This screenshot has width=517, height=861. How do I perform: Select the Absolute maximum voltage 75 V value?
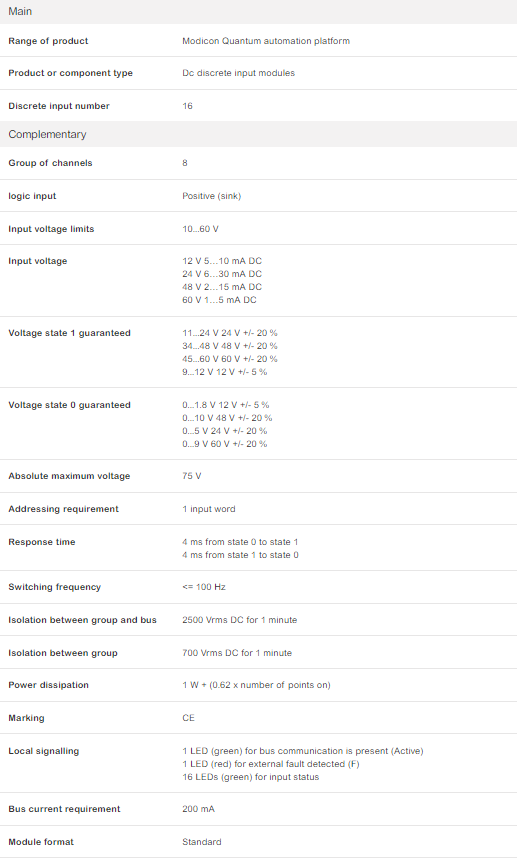pos(192,476)
